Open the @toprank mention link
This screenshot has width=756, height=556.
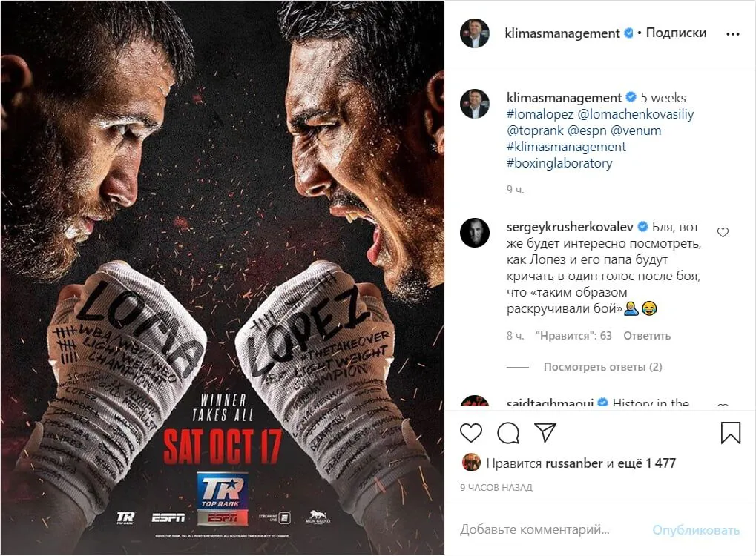coord(535,130)
